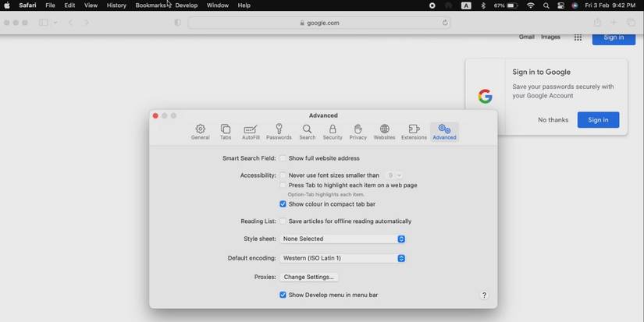
Task: Open the Window menu
Action: pos(217,5)
